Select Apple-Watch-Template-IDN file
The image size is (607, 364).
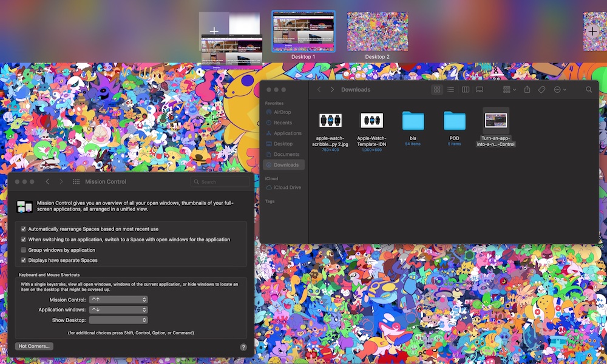pos(371,130)
